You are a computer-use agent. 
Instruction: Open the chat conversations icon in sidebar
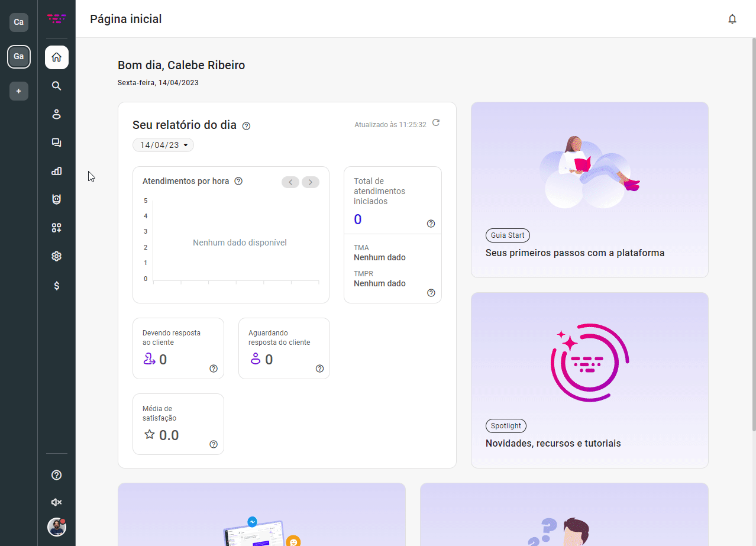click(57, 143)
